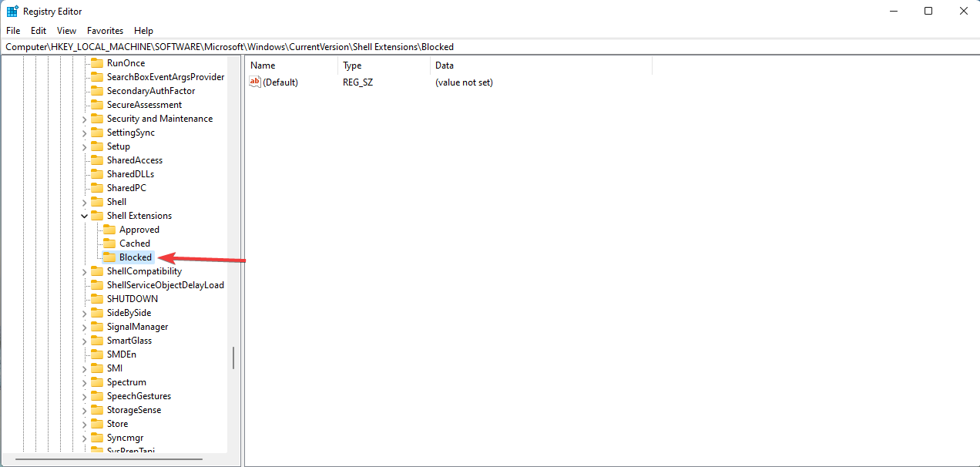The image size is (980, 467).
Task: Select the SmartGlass folder icon
Action: [x=96, y=341]
